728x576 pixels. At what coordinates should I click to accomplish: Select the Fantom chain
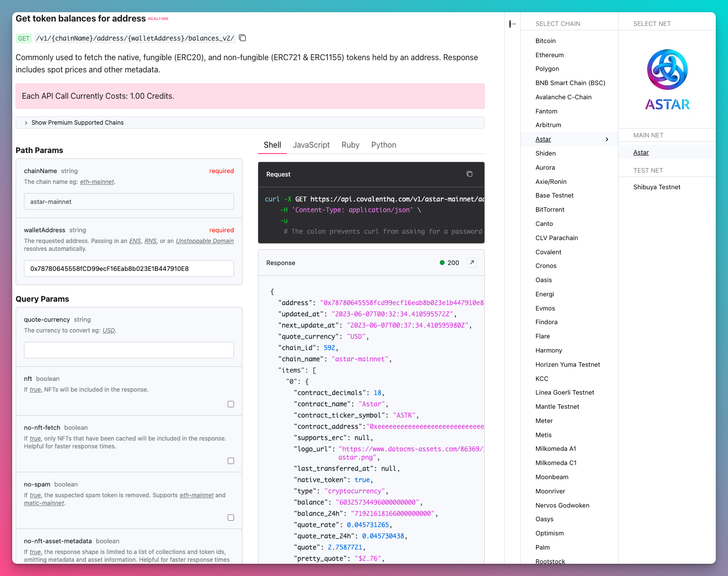[x=546, y=111]
